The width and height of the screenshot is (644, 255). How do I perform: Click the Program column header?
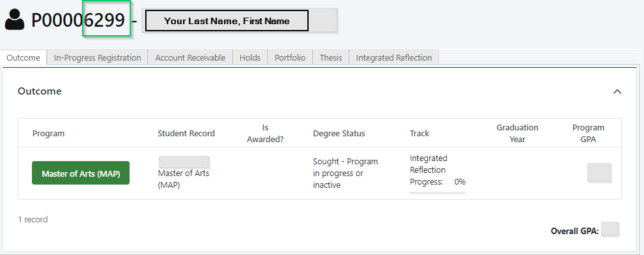[x=48, y=133]
